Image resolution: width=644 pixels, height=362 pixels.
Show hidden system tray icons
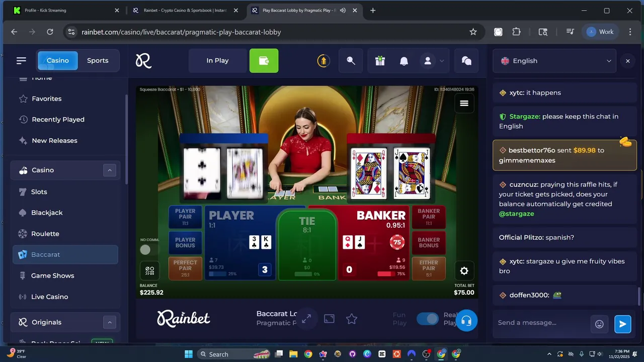tap(549, 354)
